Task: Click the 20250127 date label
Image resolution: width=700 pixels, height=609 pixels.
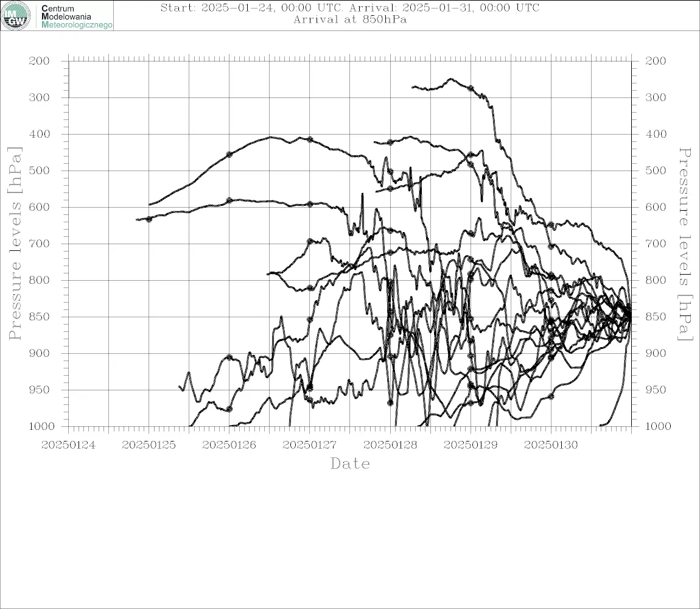Action: [x=309, y=445]
